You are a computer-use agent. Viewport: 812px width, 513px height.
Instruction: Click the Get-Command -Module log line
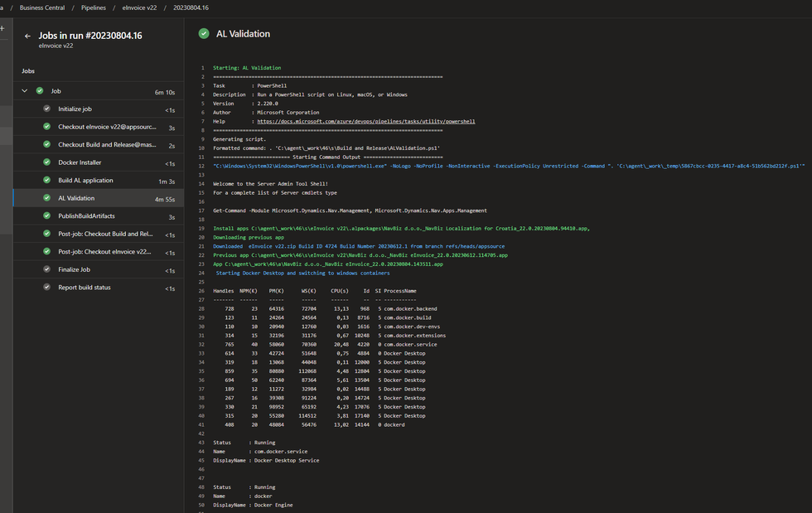point(350,211)
